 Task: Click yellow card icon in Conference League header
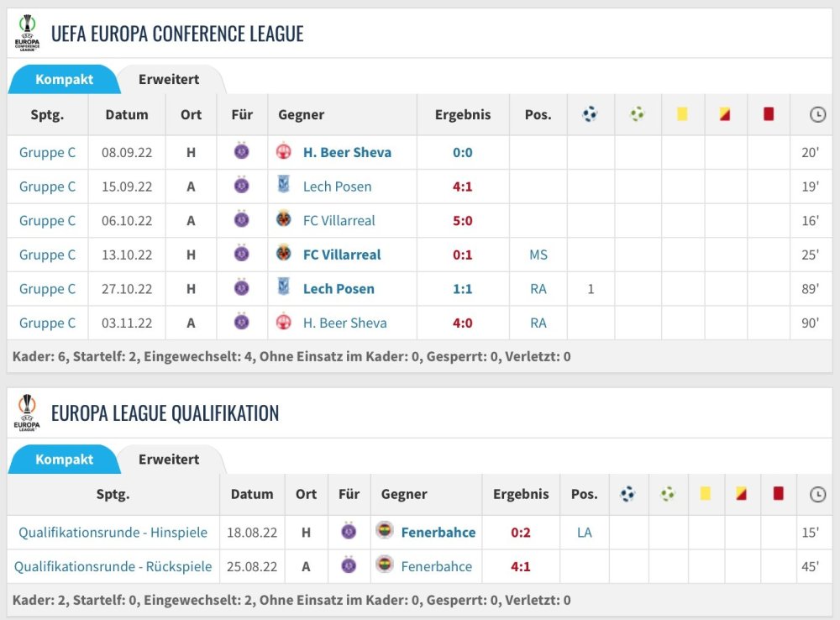tap(682, 114)
